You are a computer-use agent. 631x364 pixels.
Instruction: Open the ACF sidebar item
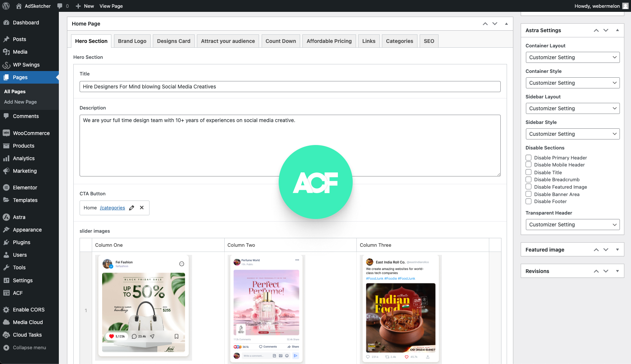point(18,293)
